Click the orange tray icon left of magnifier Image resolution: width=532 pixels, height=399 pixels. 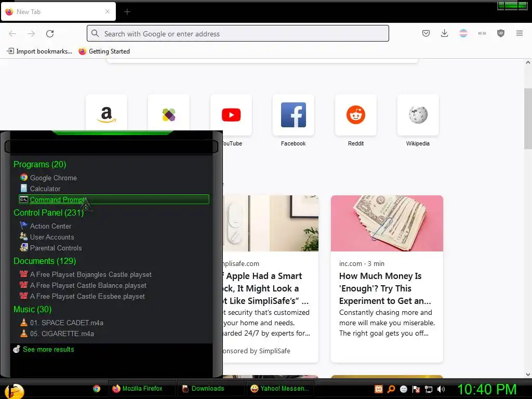(x=379, y=389)
